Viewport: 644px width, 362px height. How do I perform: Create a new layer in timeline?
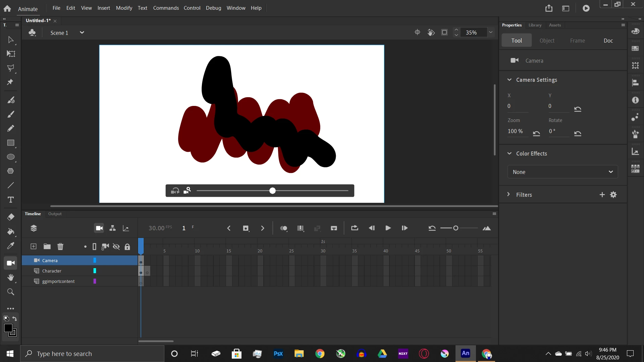[34, 247]
